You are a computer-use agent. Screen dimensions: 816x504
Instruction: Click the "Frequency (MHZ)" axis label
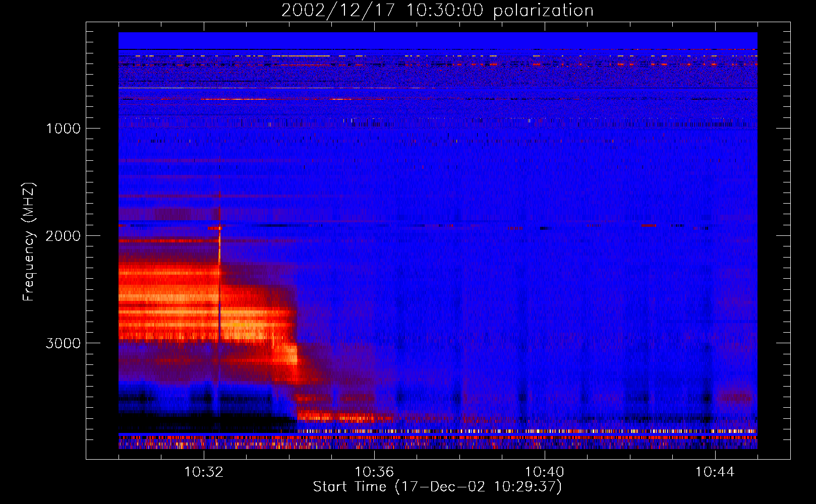click(x=28, y=242)
